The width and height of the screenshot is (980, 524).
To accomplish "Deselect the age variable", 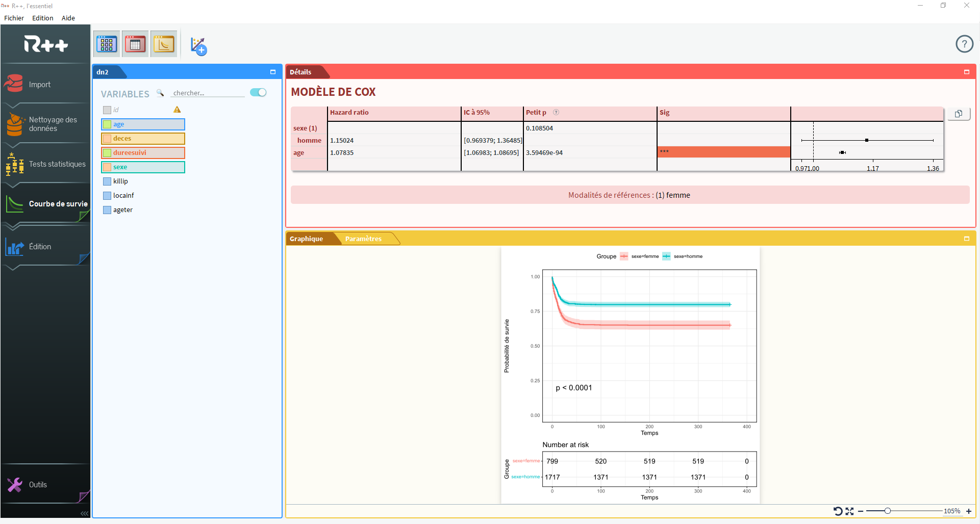I will [143, 124].
